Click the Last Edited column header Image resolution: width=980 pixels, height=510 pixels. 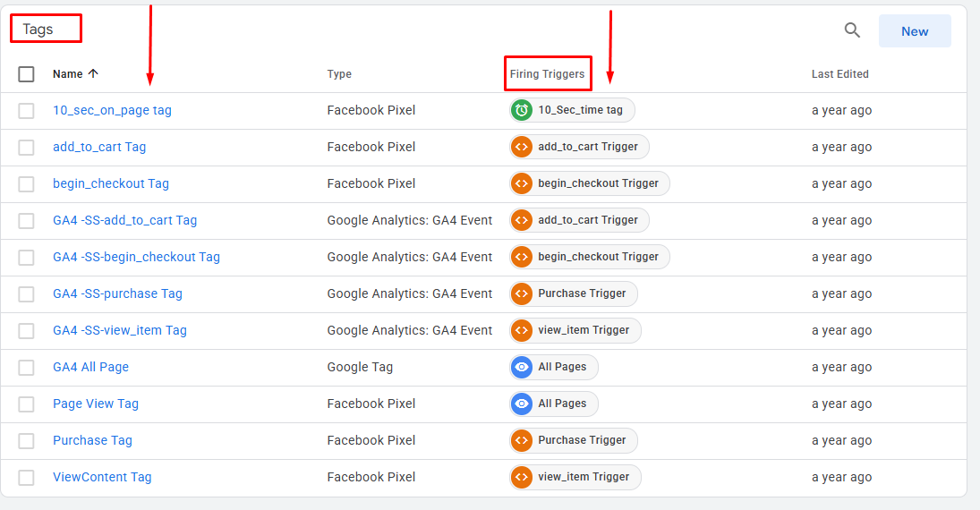point(840,73)
